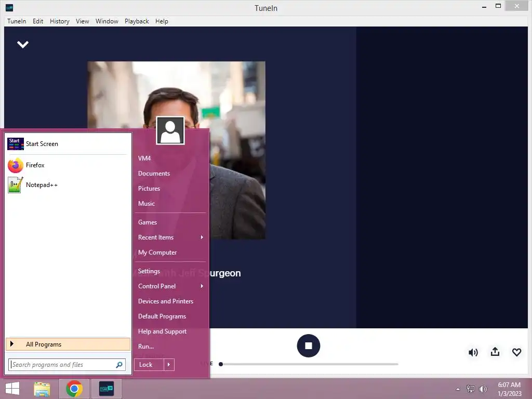The width and height of the screenshot is (532, 399).
Task: Click the user account picture
Action: (x=170, y=130)
